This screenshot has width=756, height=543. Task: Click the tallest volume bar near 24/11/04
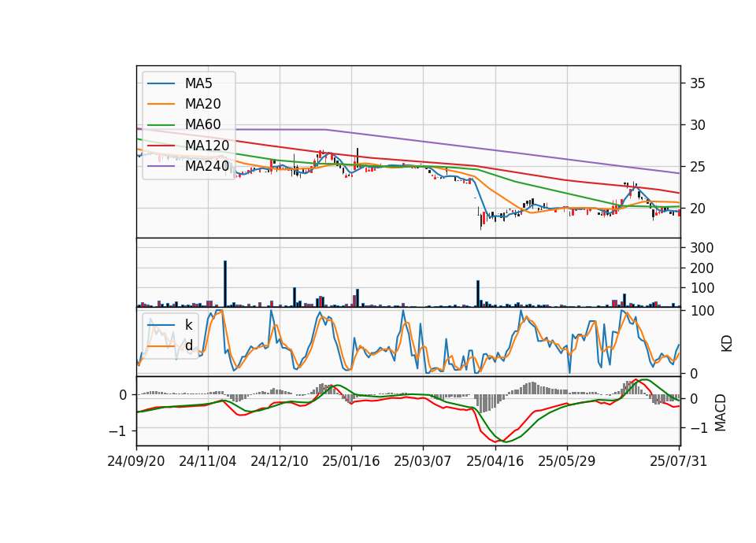[225, 284]
